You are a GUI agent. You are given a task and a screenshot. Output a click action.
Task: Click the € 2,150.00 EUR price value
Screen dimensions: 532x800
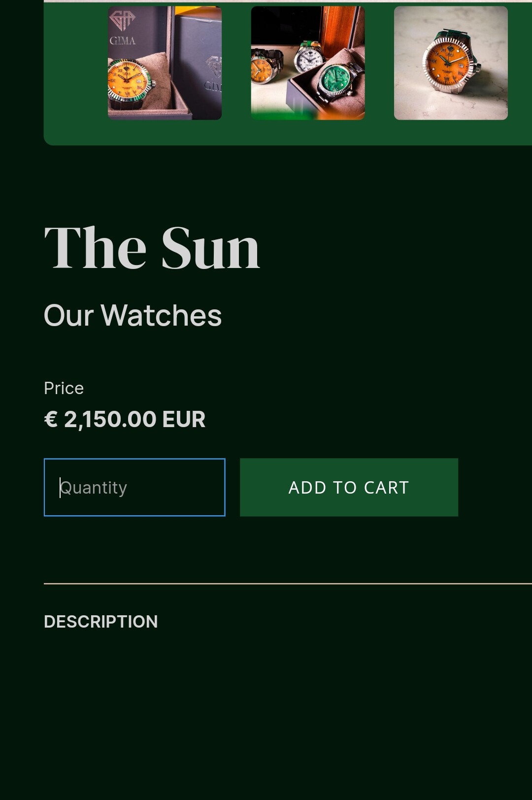point(125,420)
